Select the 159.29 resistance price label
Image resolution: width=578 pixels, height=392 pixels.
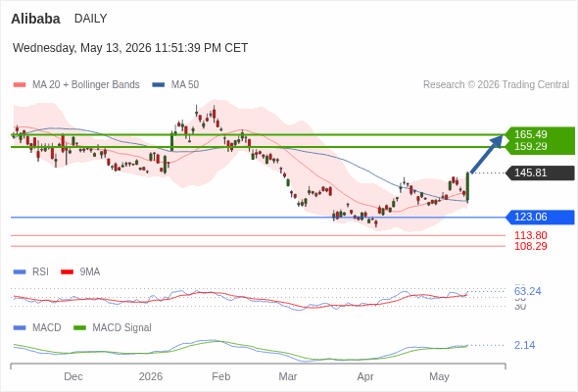pos(531,146)
